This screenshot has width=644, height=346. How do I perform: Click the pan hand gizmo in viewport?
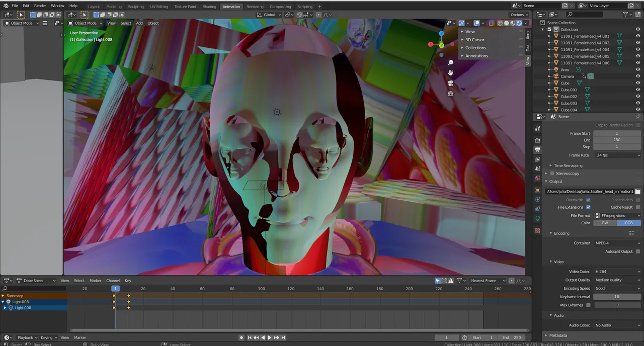tap(450, 73)
